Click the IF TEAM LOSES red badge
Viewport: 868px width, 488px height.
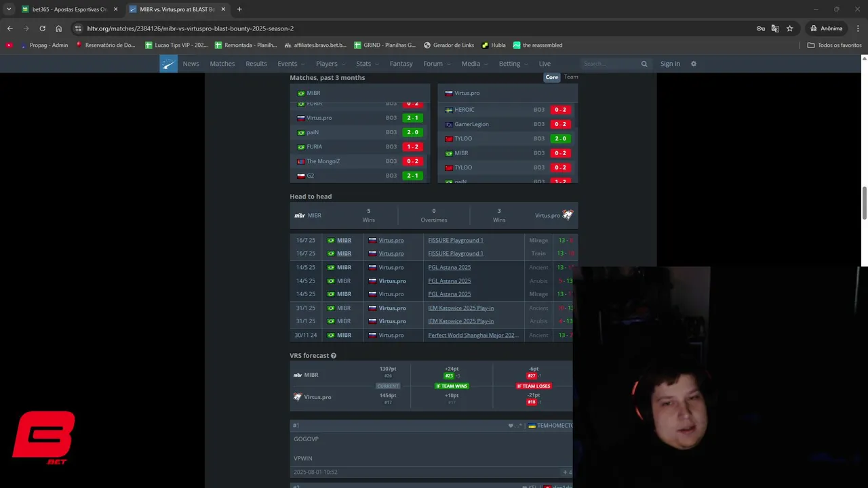(534, 386)
